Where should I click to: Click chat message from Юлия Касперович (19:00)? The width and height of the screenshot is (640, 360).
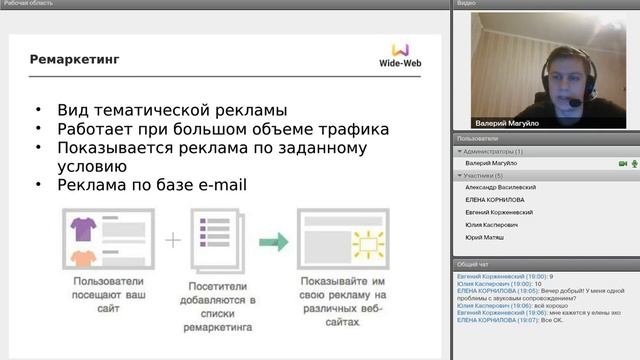(x=499, y=284)
